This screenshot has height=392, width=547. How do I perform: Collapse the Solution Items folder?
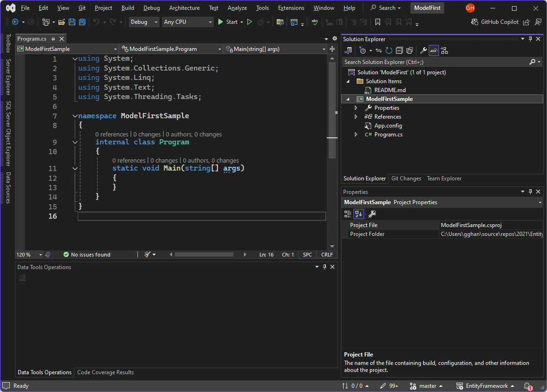pyautogui.click(x=347, y=81)
